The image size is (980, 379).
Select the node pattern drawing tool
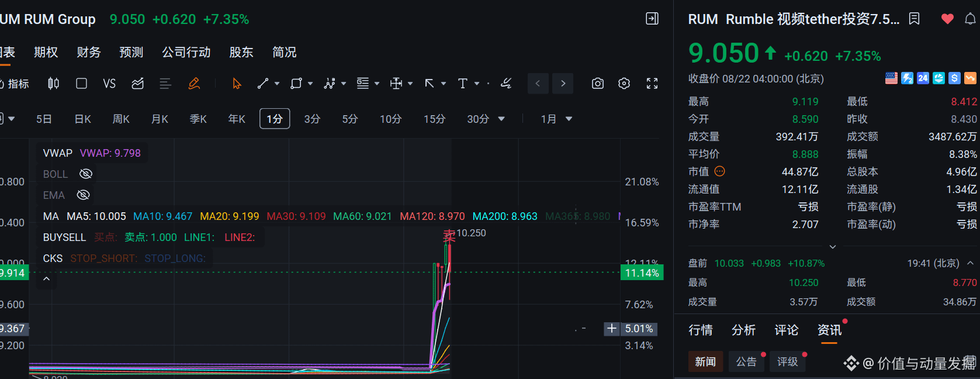coord(330,84)
